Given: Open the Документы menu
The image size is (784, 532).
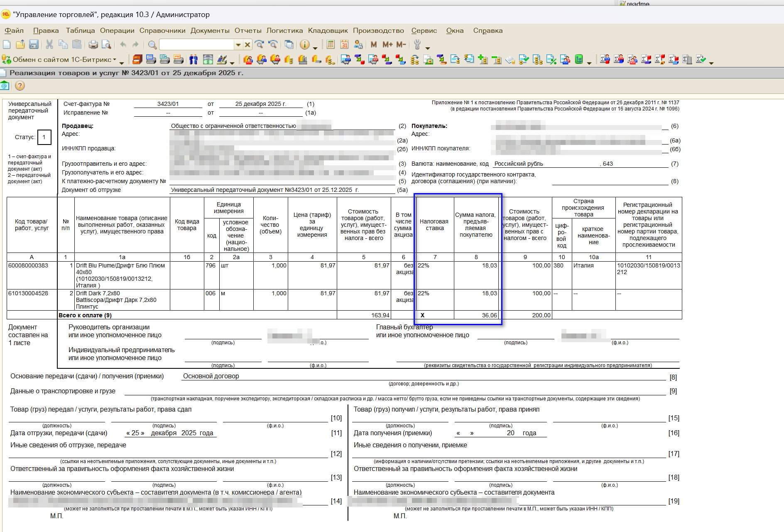Looking at the screenshot, I should click(x=210, y=30).
